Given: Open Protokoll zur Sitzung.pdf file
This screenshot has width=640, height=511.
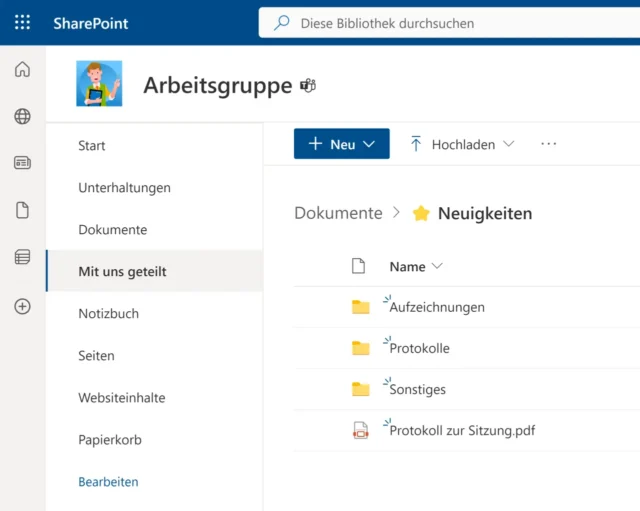Looking at the screenshot, I should 462,431.
